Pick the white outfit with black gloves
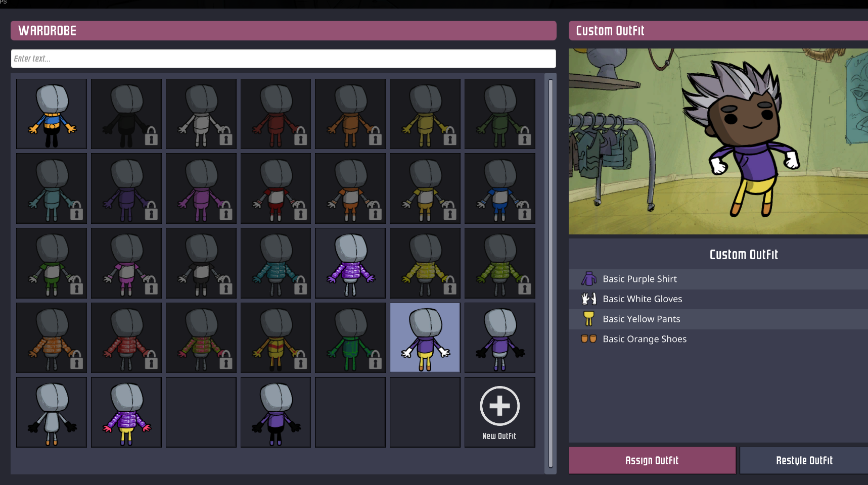The height and width of the screenshot is (485, 868). (x=52, y=412)
